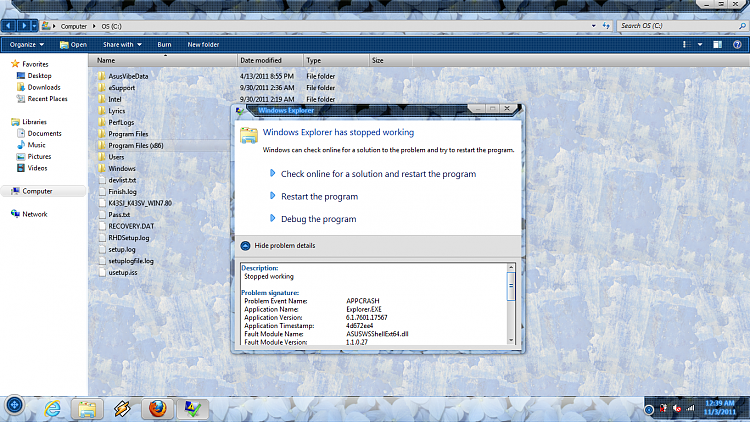Open the Organize menu
Viewport: 750px width, 422px height.
[x=27, y=44]
